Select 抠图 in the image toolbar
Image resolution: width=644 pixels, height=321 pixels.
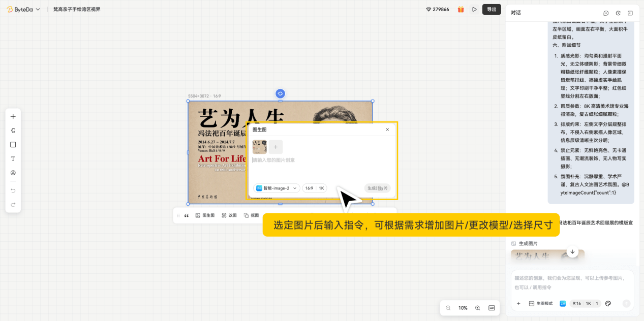tap(251, 215)
